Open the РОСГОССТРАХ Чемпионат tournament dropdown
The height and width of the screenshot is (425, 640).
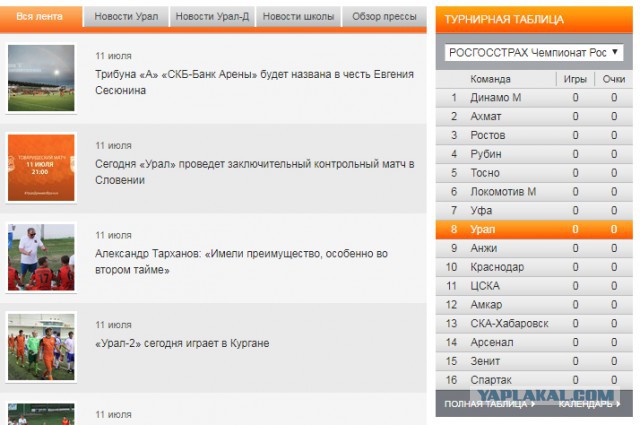(534, 53)
